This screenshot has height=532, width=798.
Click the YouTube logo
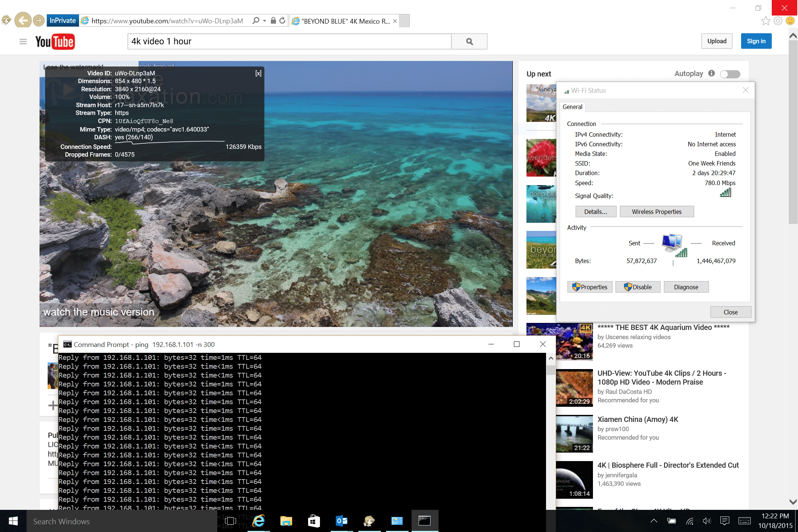[x=55, y=41]
